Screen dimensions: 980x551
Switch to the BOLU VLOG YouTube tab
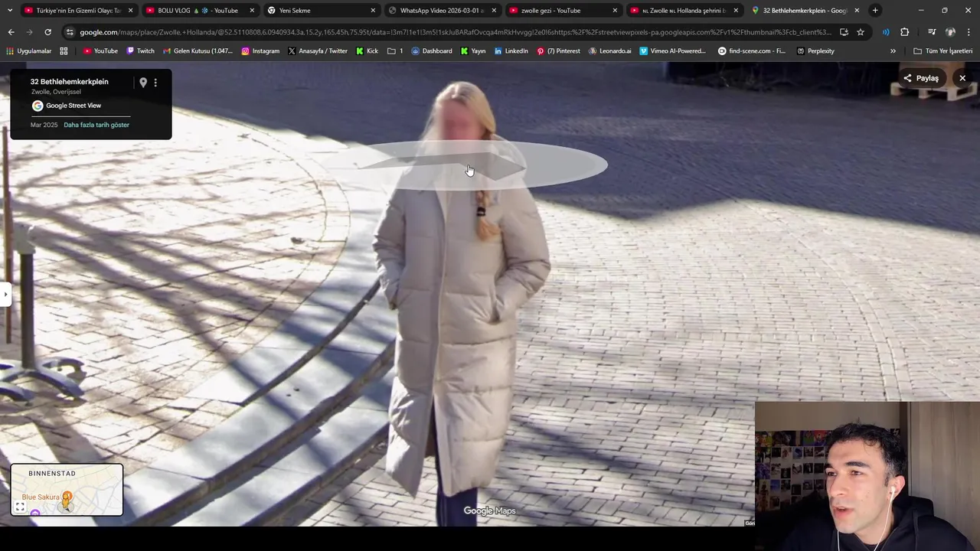[x=199, y=10]
